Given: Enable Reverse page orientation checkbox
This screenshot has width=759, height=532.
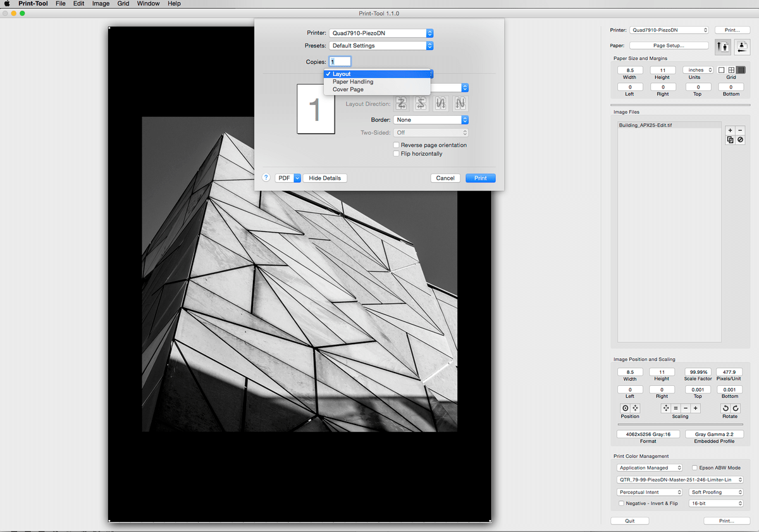Looking at the screenshot, I should [396, 145].
